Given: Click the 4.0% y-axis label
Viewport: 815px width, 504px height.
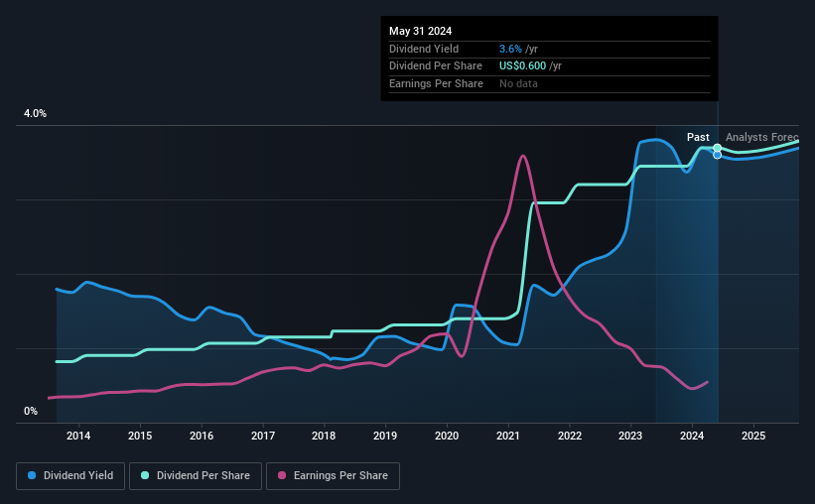Looking at the screenshot, I should click(x=35, y=114).
